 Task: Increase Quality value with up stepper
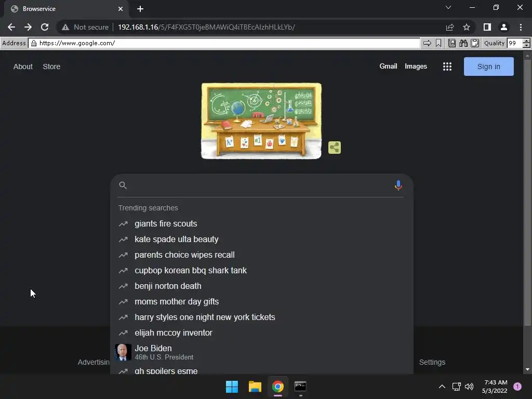point(526,41)
